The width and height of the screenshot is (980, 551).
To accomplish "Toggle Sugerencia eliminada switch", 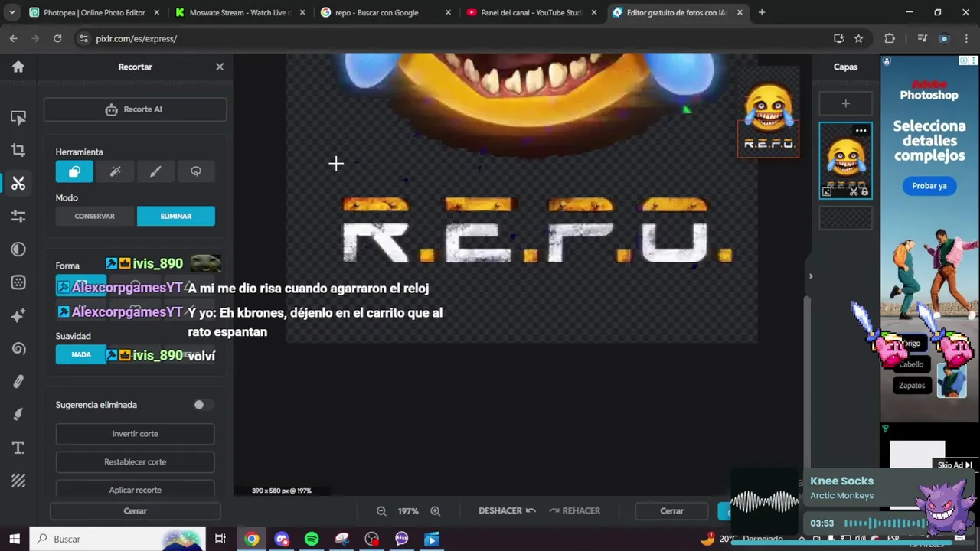I will (202, 405).
